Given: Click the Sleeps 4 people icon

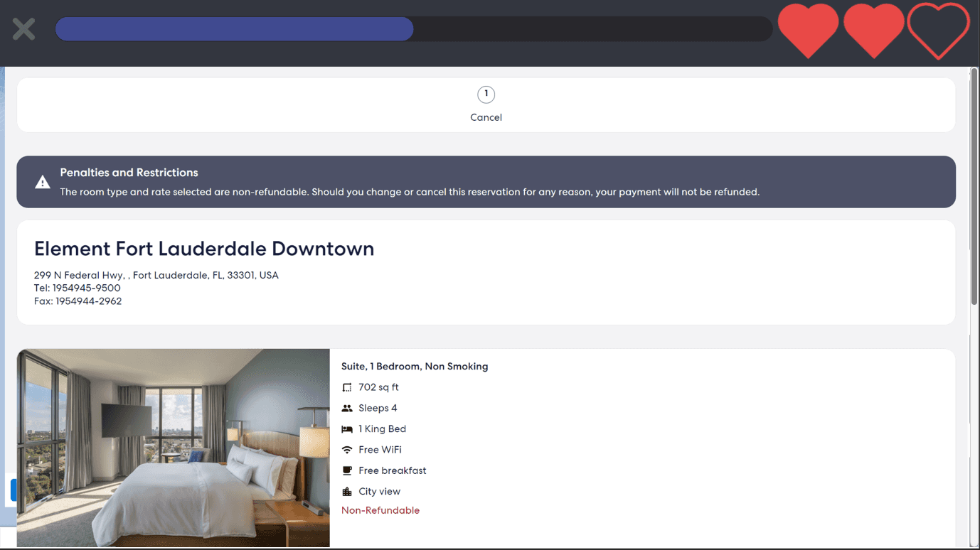Looking at the screenshot, I should tap(347, 408).
